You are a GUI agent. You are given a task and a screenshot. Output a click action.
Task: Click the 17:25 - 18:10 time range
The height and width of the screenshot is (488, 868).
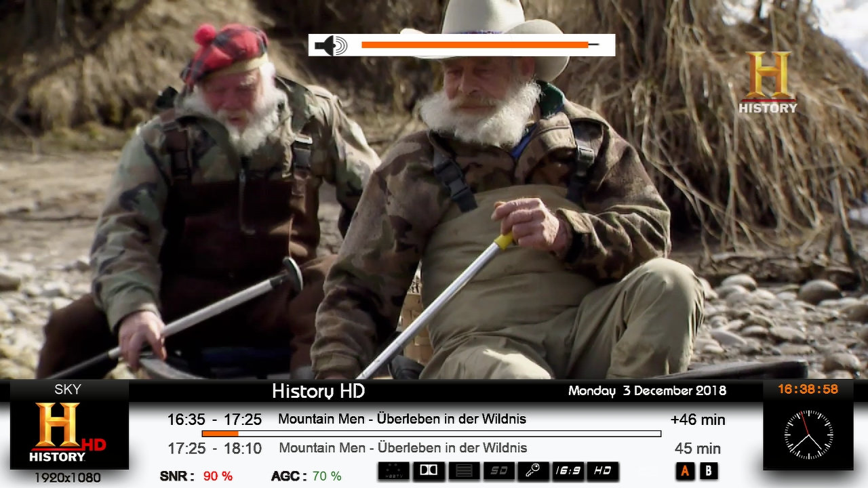(x=216, y=449)
